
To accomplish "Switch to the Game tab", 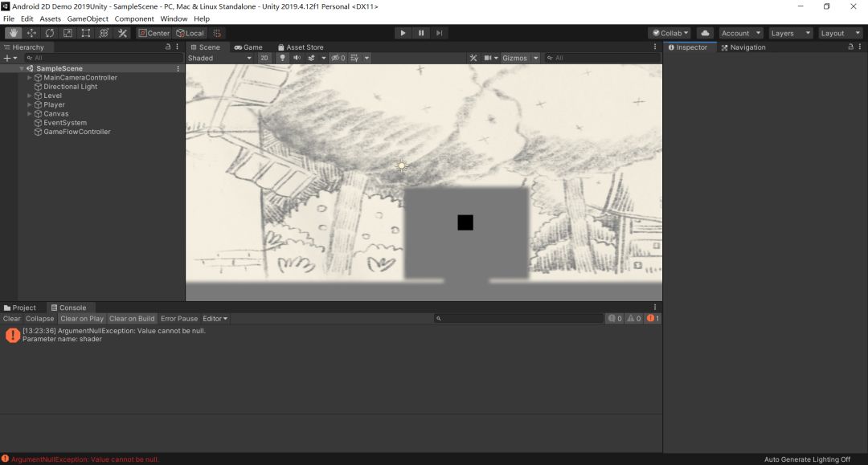I will pyautogui.click(x=248, y=47).
